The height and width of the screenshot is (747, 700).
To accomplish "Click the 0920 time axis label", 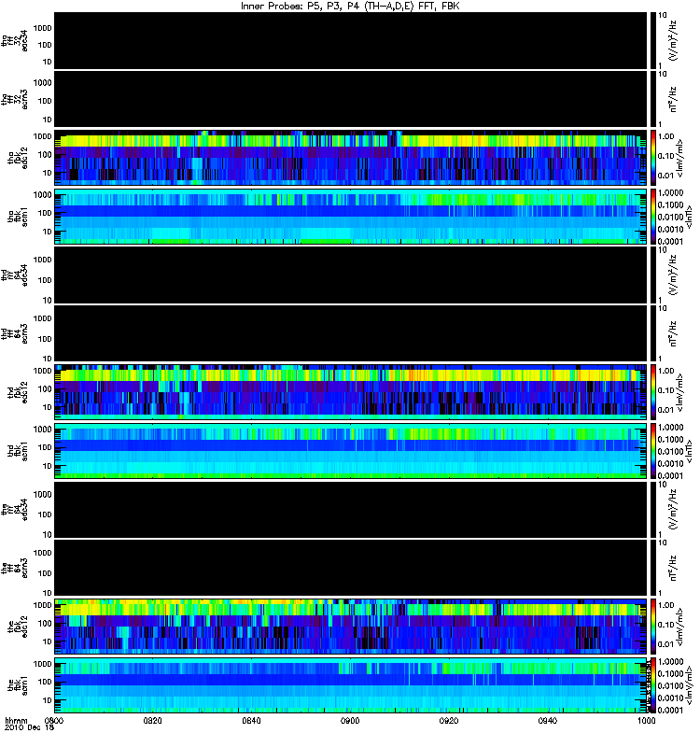I will (449, 720).
